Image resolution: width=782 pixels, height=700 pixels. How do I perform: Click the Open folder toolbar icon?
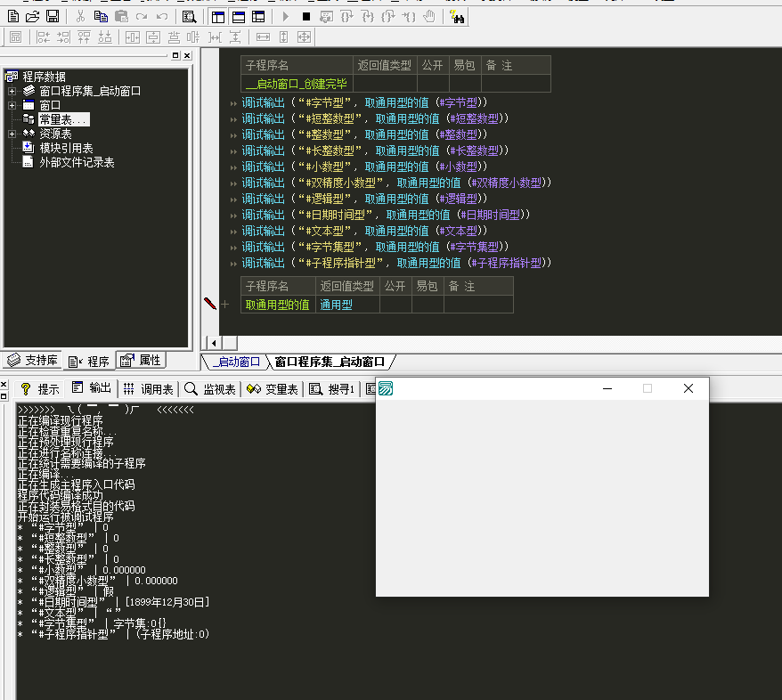coord(32,17)
